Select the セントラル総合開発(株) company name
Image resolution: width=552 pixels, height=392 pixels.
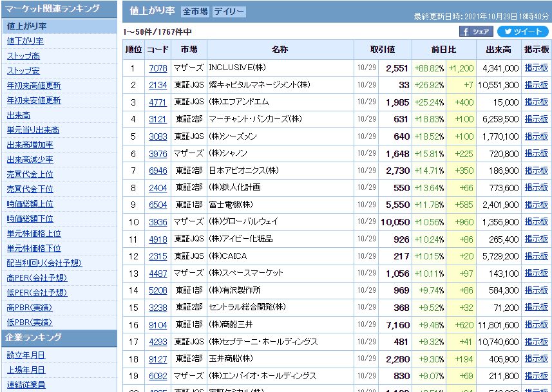247,307
